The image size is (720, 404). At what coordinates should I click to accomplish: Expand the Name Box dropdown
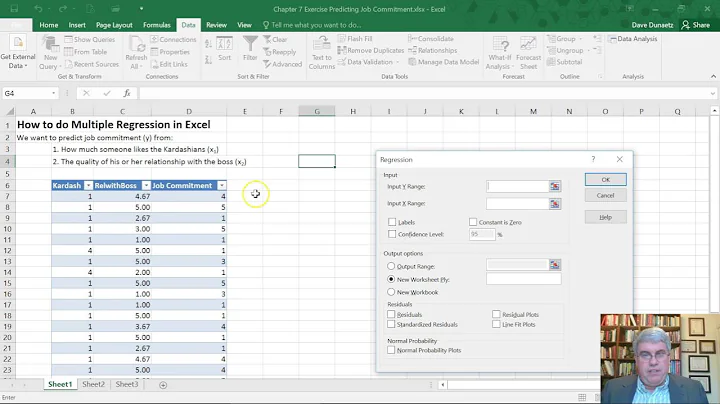click(x=53, y=93)
